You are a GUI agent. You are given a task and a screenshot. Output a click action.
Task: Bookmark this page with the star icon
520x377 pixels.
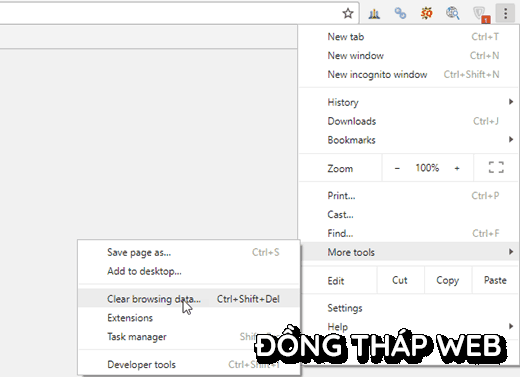pos(348,13)
